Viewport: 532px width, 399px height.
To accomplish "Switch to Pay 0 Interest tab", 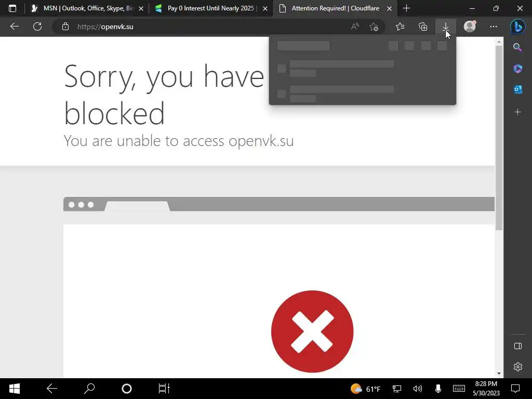I will [x=211, y=8].
